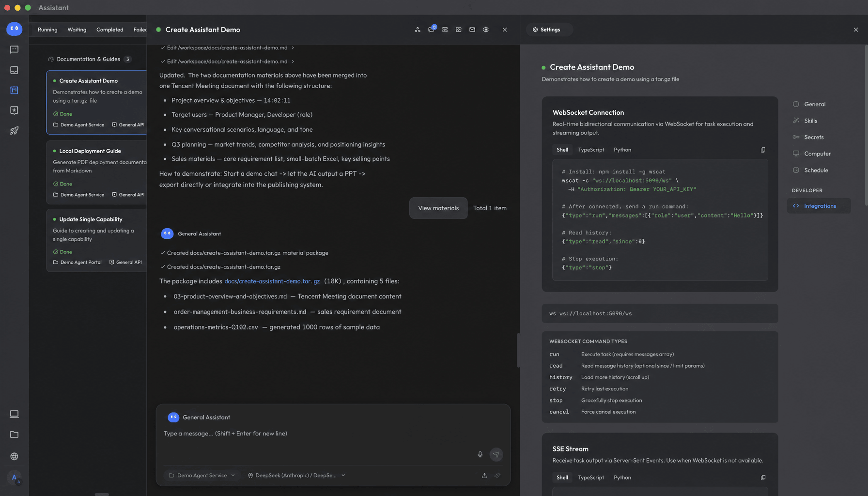
Task: Copy the SSE Stream code snippet
Action: pos(763,478)
